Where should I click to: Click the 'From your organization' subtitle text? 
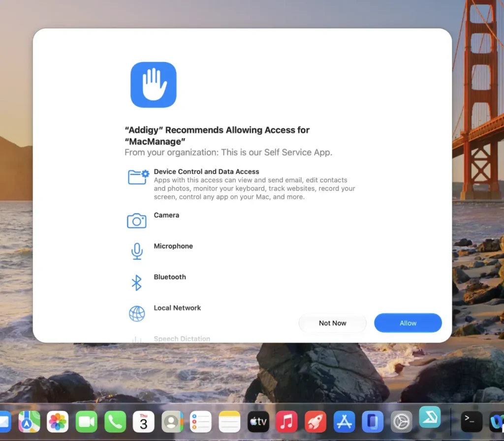click(x=228, y=152)
